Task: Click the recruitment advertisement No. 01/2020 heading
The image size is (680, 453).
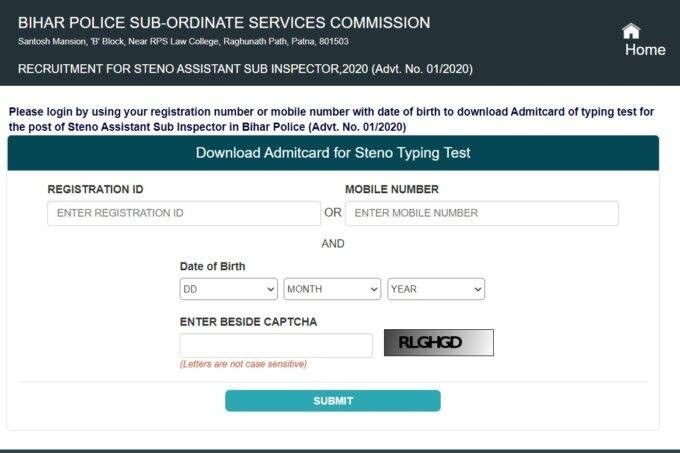Action: pyautogui.click(x=245, y=69)
